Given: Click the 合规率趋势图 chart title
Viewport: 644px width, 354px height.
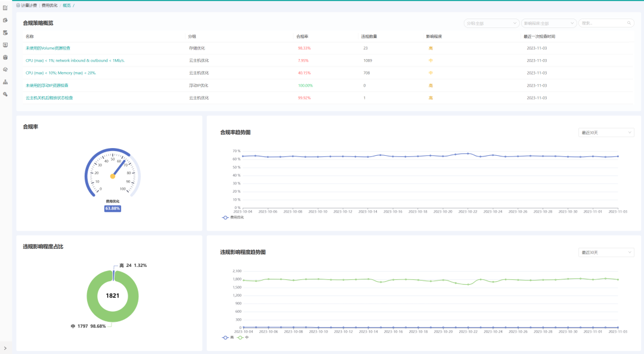Looking at the screenshot, I should click(236, 133).
